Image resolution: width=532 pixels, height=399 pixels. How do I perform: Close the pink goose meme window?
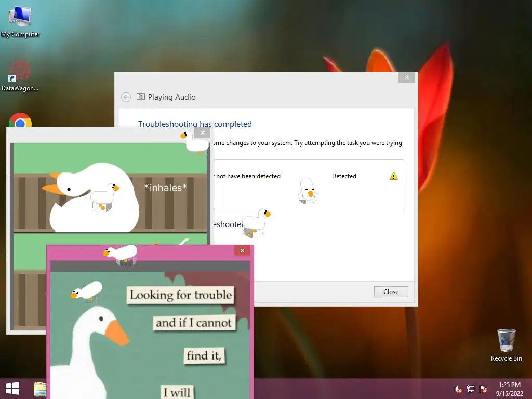[242, 251]
